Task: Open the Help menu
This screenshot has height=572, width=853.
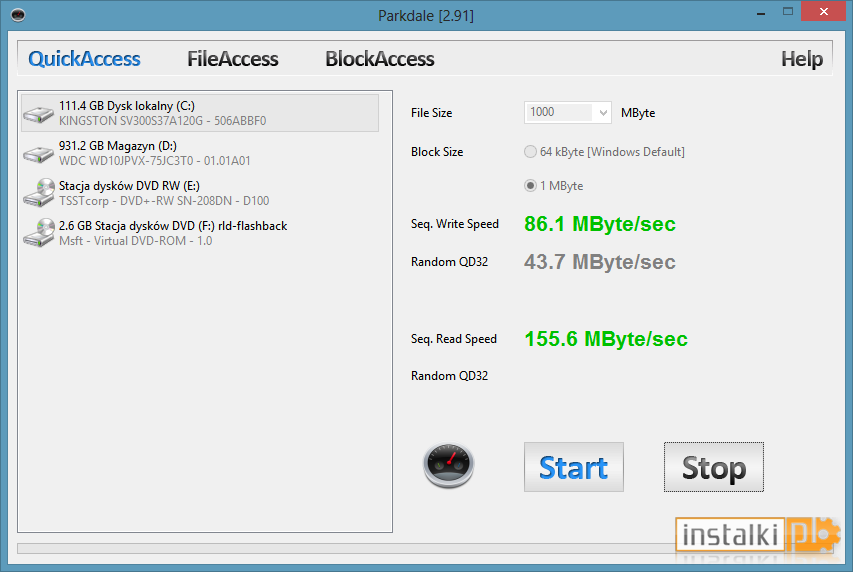Action: point(802,59)
